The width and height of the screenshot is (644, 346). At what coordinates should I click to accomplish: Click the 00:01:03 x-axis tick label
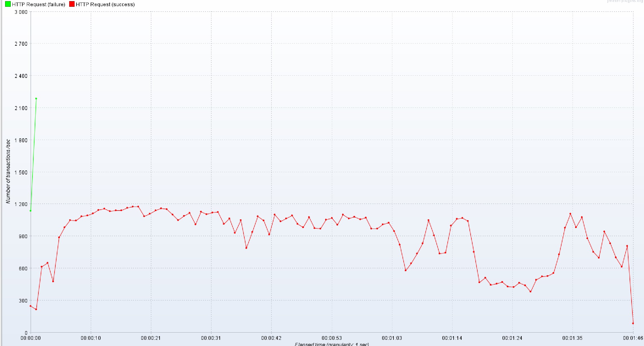(x=392, y=338)
